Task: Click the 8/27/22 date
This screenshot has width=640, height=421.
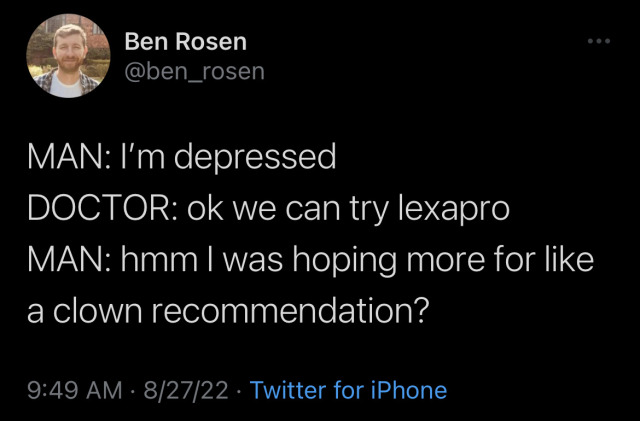Action: (187, 390)
